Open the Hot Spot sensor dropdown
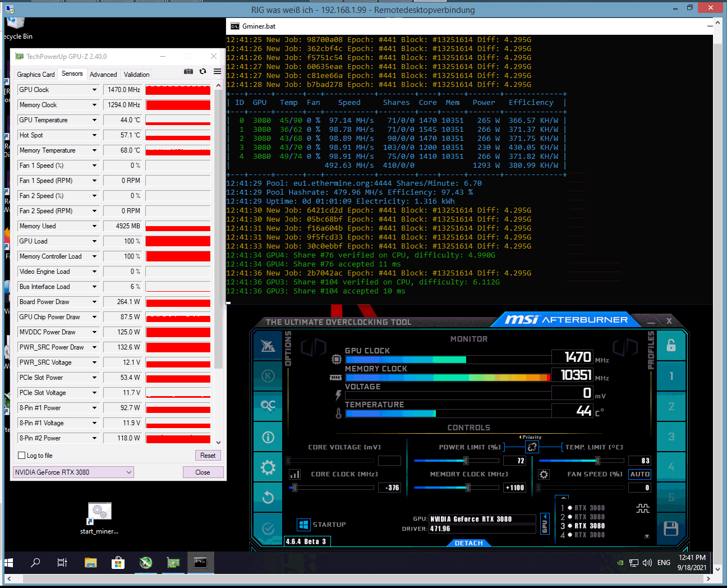The width and height of the screenshot is (727, 588). coord(94,135)
